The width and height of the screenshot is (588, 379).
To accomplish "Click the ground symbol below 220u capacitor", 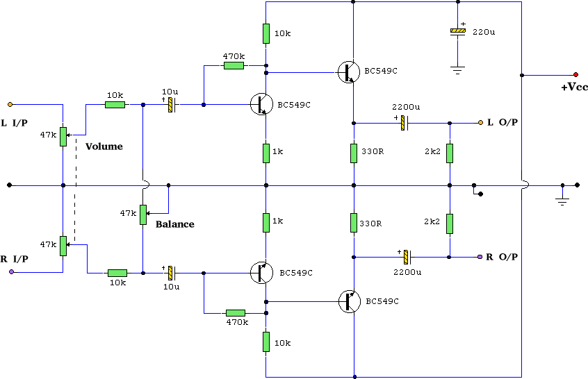I will [457, 69].
